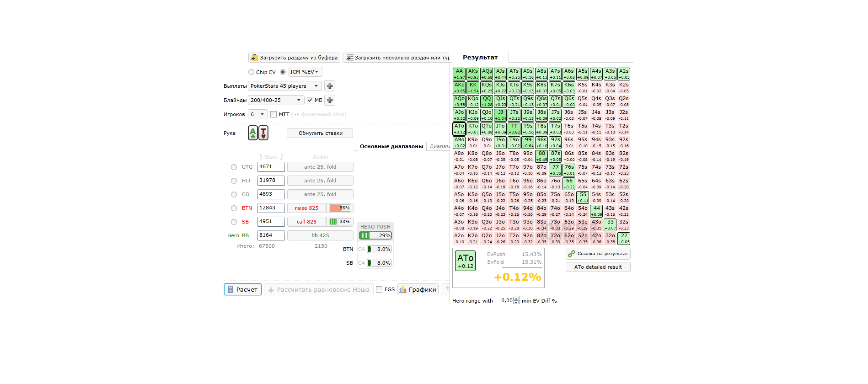Select ATo cell in result grid
Viewport: 868px width, 384px height.
pyautogui.click(x=459, y=129)
